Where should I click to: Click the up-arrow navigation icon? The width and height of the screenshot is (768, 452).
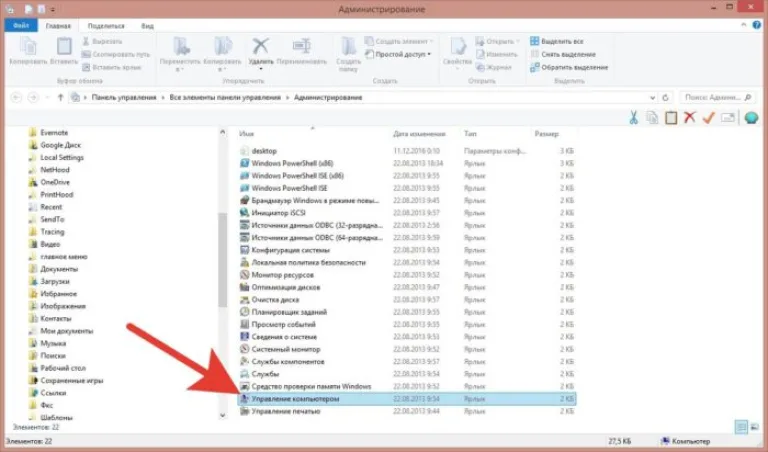(x=60, y=97)
